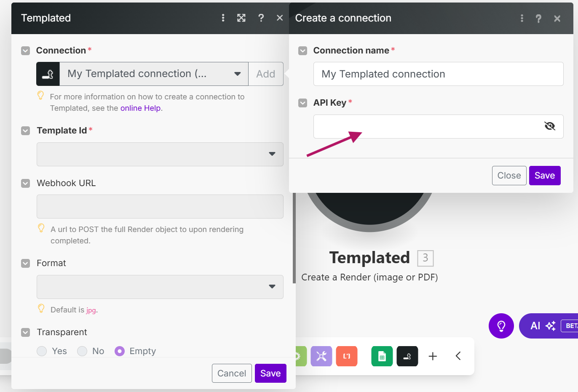Screen dimensions: 578x392
Task: Click the module number 3 badge
Action: point(425,258)
